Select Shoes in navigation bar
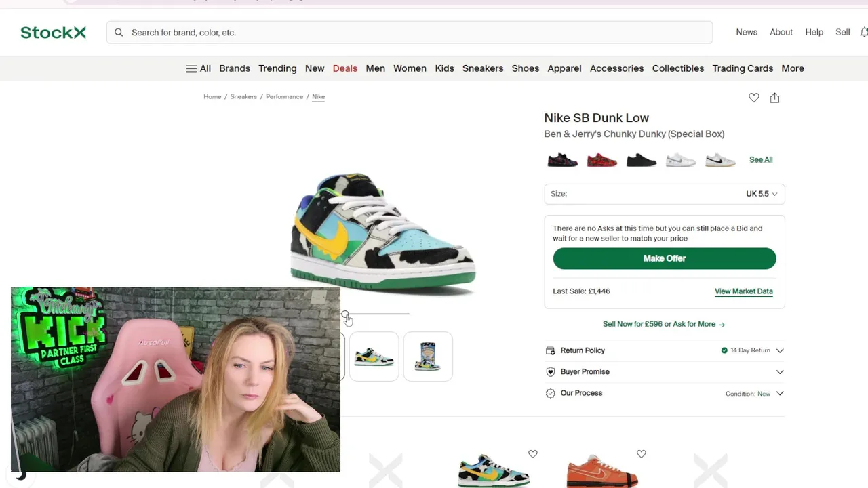Viewport: 868px width, 488px height. click(x=526, y=68)
